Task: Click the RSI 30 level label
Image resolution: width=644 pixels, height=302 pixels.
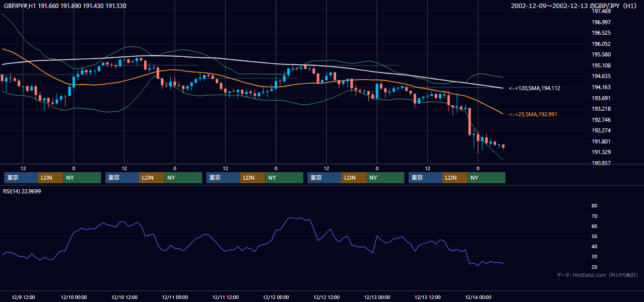Action: tap(594, 257)
